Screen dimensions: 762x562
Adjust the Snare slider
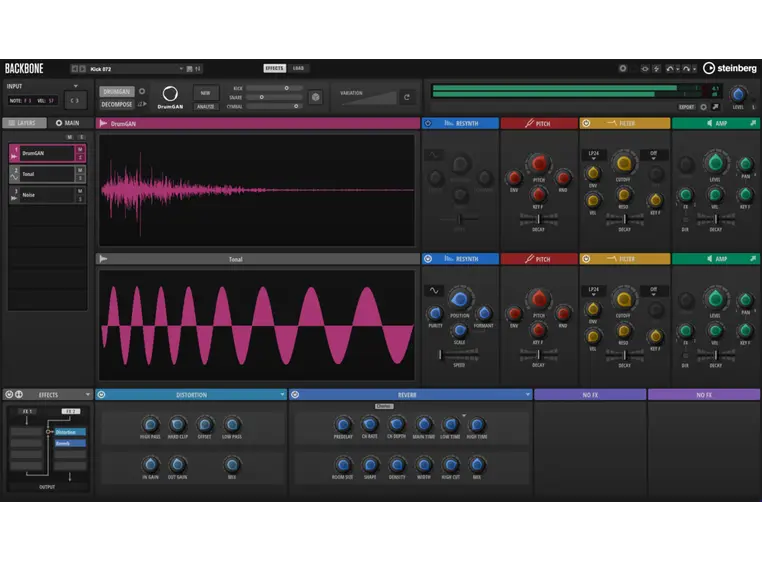(x=275, y=97)
